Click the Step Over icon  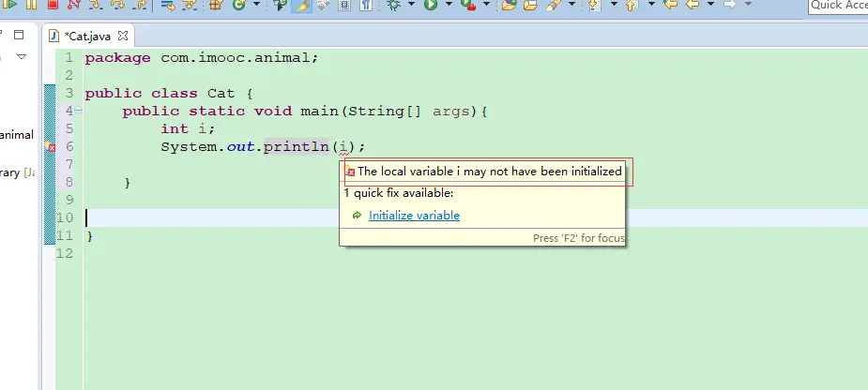click(117, 5)
